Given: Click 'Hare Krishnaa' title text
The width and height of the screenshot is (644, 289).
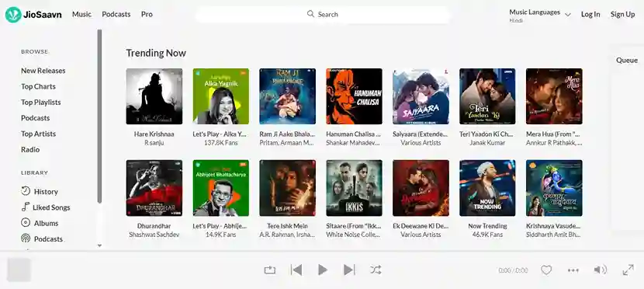Looking at the screenshot, I should point(154,134).
